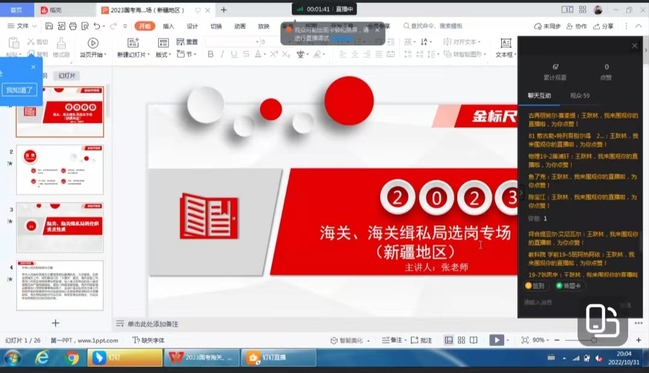Switch to slide sorter grid view

461,340
